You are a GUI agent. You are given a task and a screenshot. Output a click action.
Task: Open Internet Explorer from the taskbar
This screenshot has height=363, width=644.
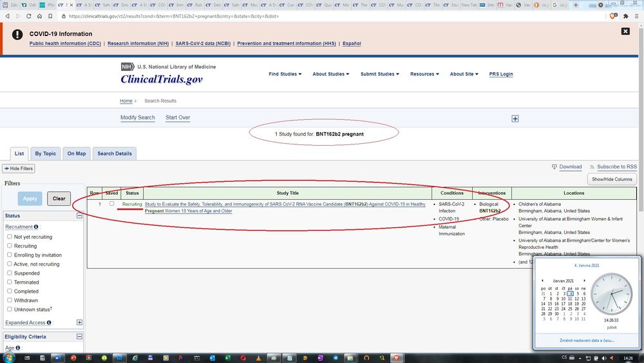click(135, 358)
